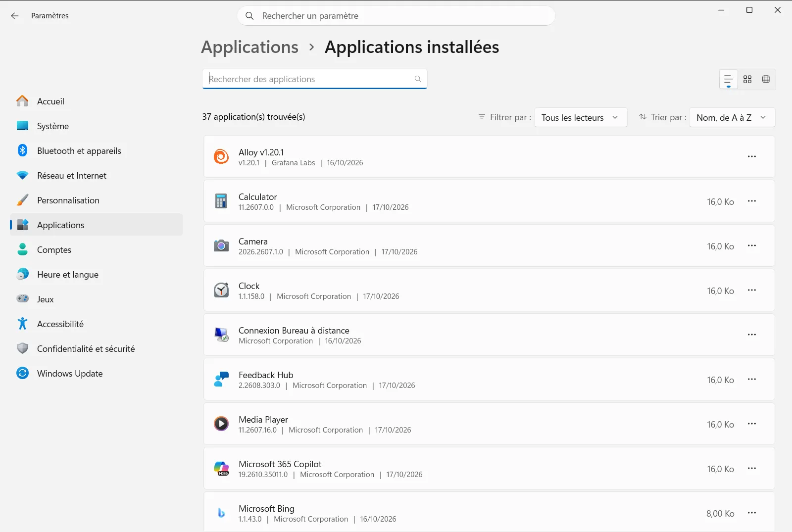Click Applications breadcrumb link

tap(250, 47)
